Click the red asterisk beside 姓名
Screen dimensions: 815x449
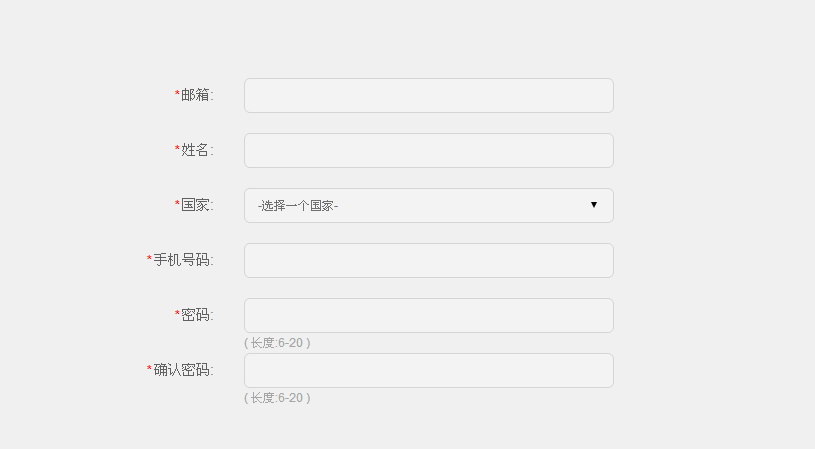point(177,150)
